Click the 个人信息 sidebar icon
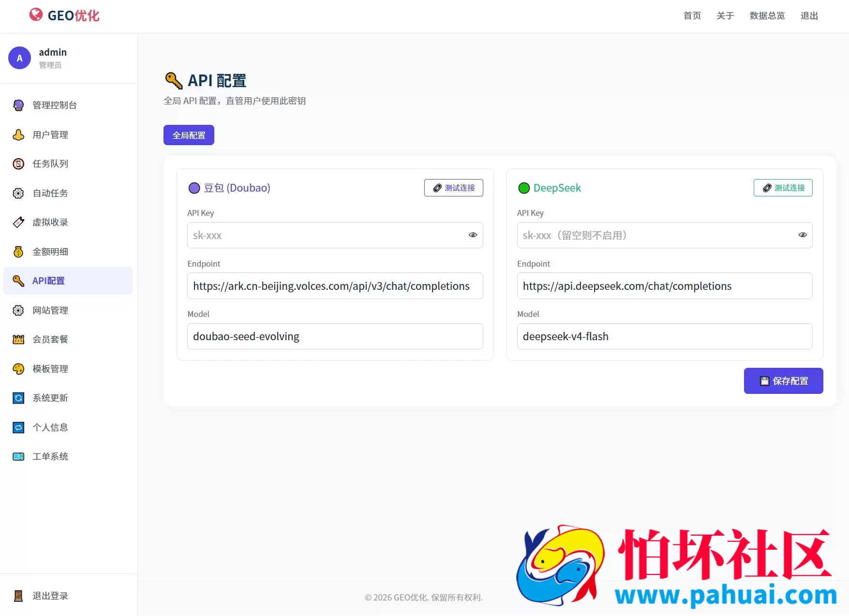 (x=18, y=427)
